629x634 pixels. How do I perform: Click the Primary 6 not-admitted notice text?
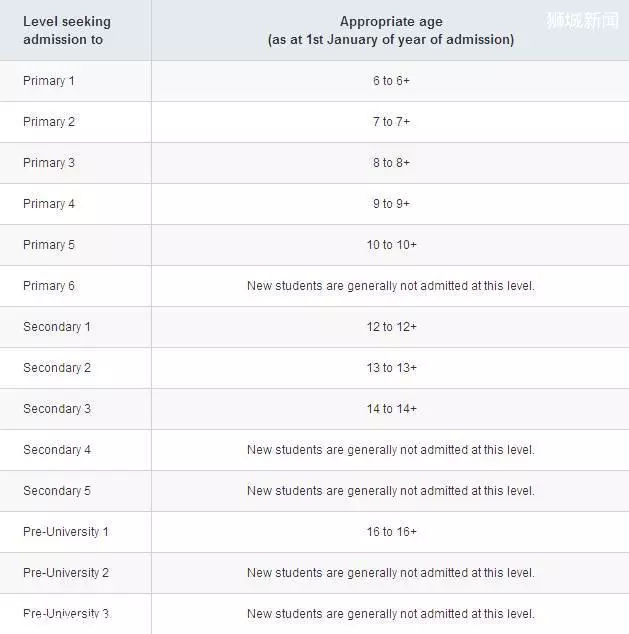(390, 286)
